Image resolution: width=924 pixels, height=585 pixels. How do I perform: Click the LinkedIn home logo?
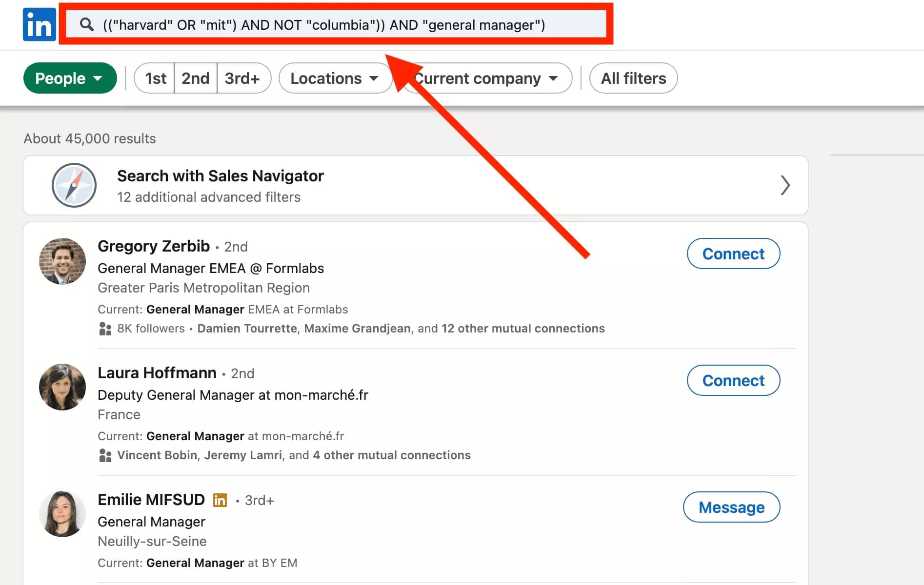coord(39,24)
